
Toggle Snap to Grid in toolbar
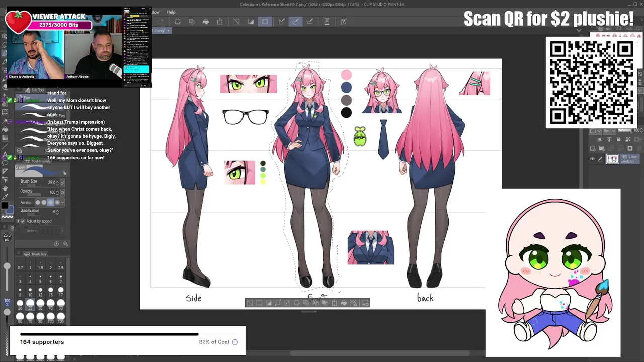point(310,22)
